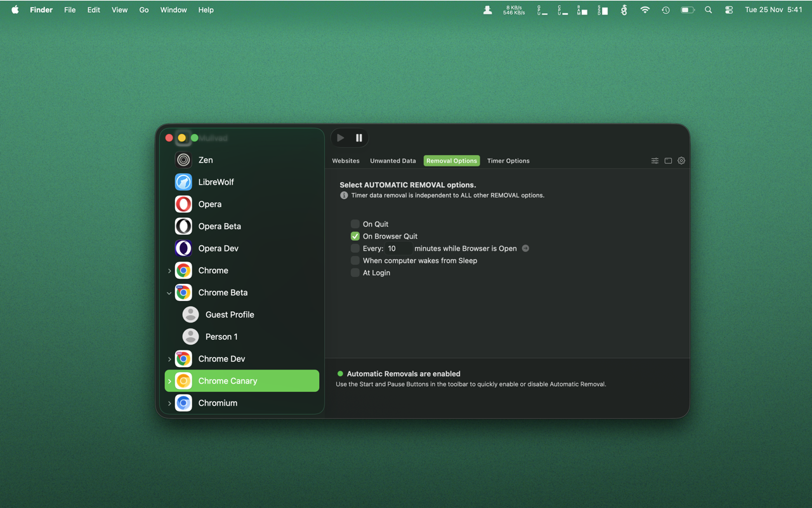Open the Apple menu
This screenshot has width=812, height=508.
coord(15,10)
